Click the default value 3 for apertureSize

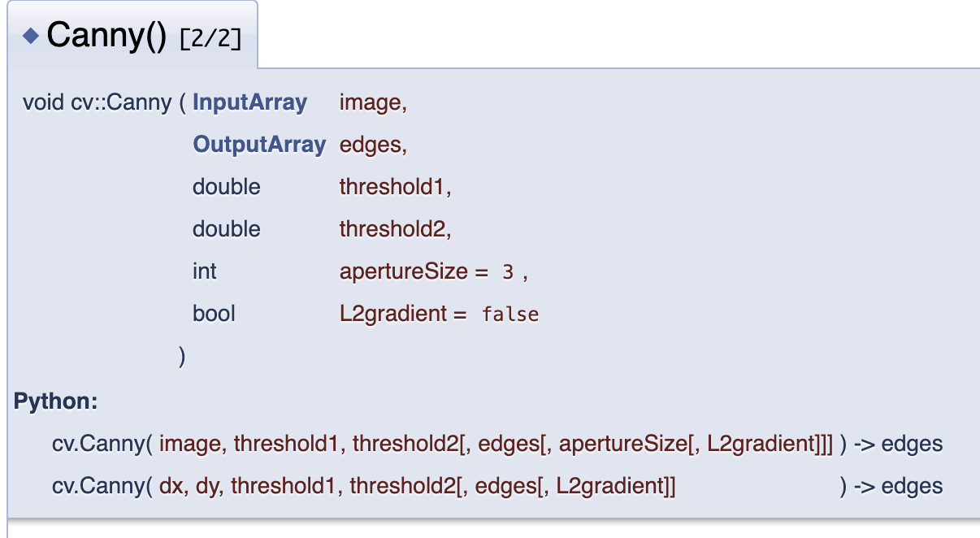coord(508,272)
